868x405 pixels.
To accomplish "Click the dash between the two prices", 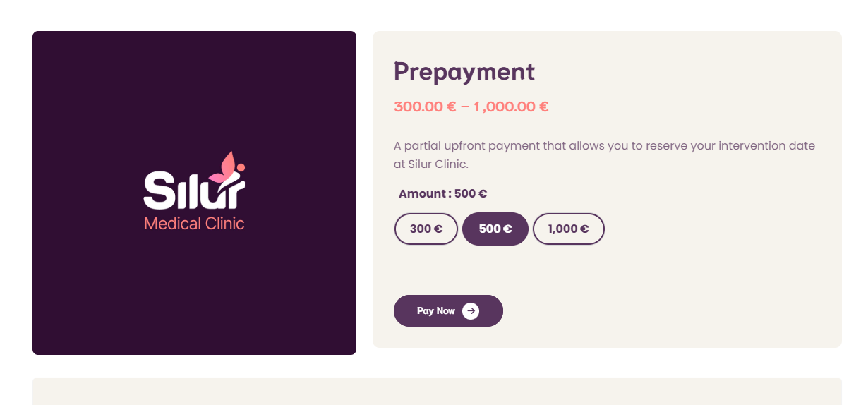I will pos(465,107).
